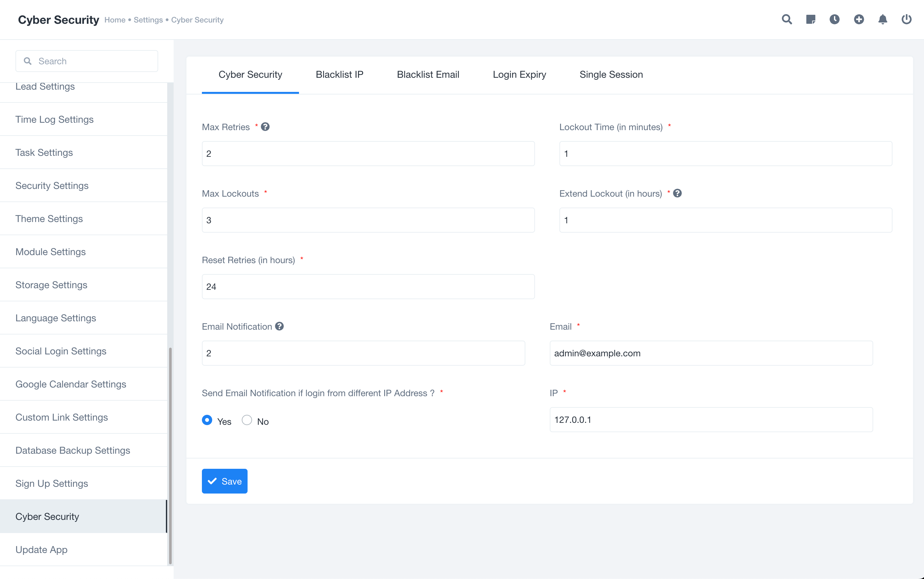Click the Save button
The image size is (924, 579).
[224, 481]
